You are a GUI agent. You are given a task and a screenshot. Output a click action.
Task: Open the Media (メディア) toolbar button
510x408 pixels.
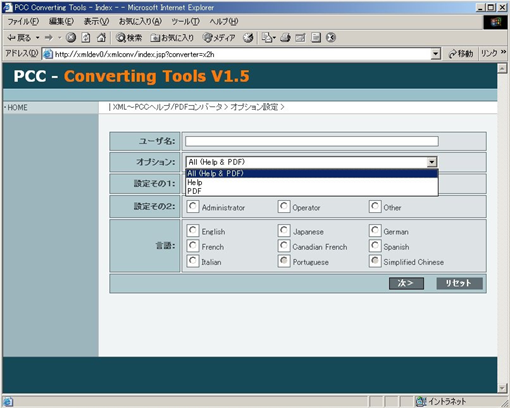pos(219,38)
